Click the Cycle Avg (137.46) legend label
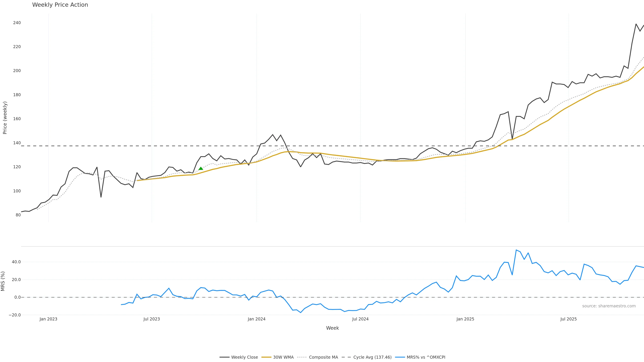The height and width of the screenshot is (362, 644). tap(372, 357)
